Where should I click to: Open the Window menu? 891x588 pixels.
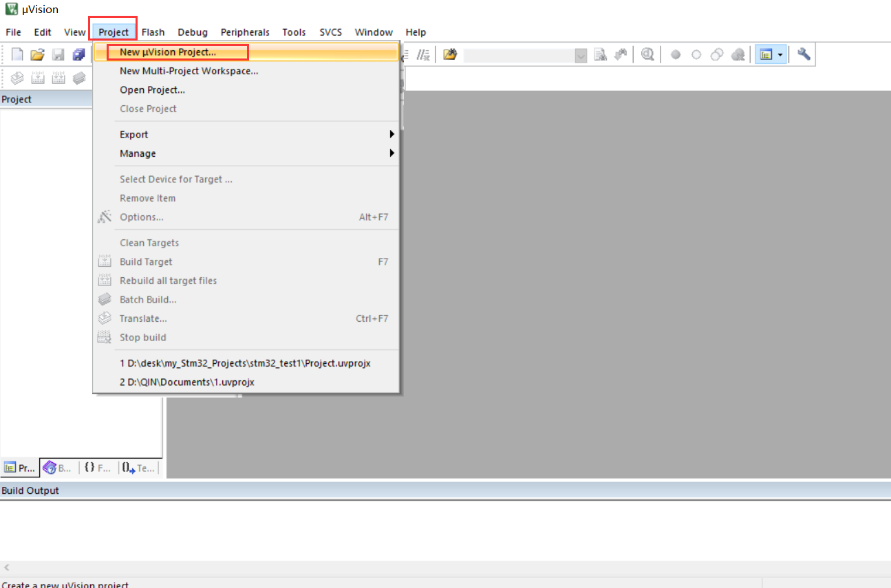pyautogui.click(x=374, y=32)
